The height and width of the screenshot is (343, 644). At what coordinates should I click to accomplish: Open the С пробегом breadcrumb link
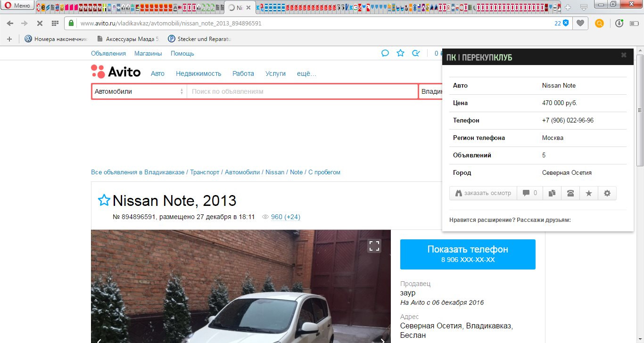click(324, 172)
